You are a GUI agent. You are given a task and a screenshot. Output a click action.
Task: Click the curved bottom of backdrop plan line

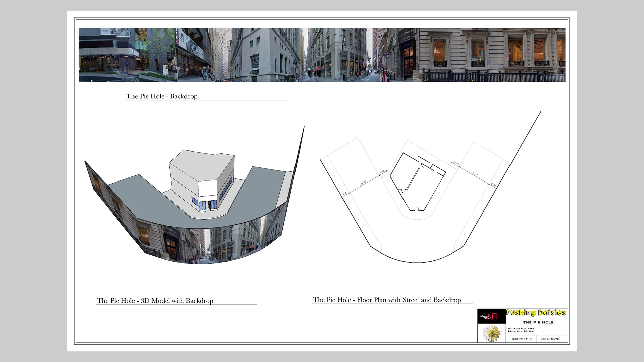point(417,262)
